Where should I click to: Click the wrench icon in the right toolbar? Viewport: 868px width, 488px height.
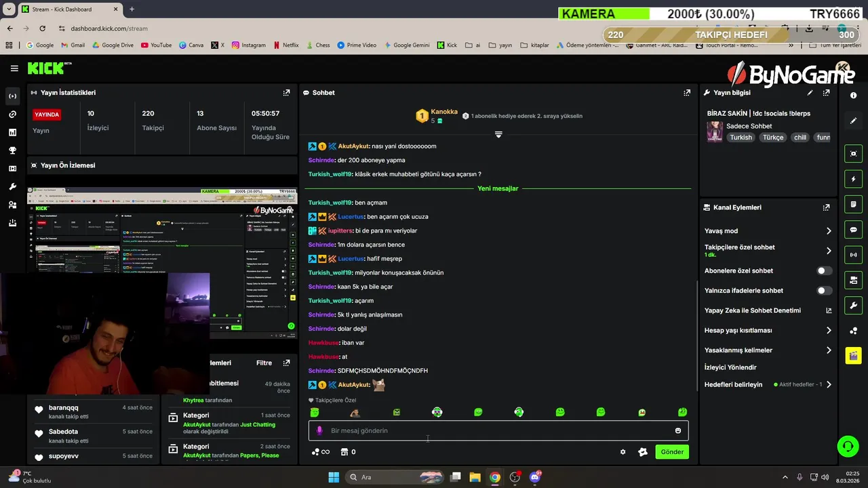coord(853,305)
